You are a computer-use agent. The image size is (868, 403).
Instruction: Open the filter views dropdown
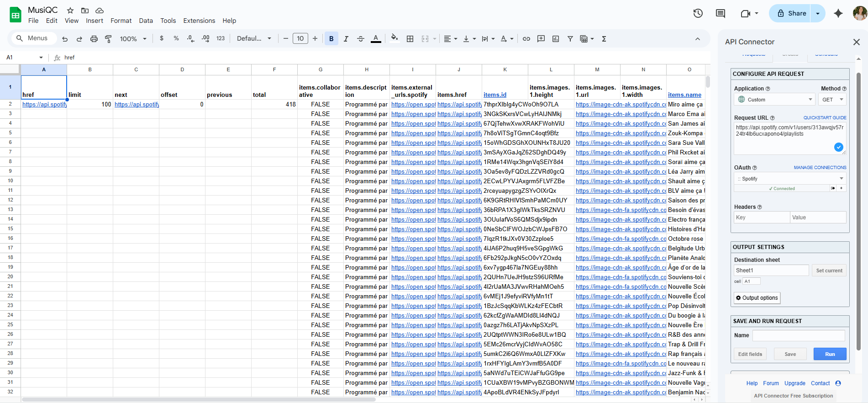(x=587, y=39)
